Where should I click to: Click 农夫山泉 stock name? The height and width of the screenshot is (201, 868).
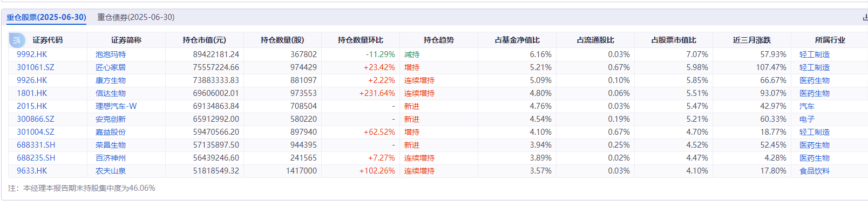coord(111,171)
